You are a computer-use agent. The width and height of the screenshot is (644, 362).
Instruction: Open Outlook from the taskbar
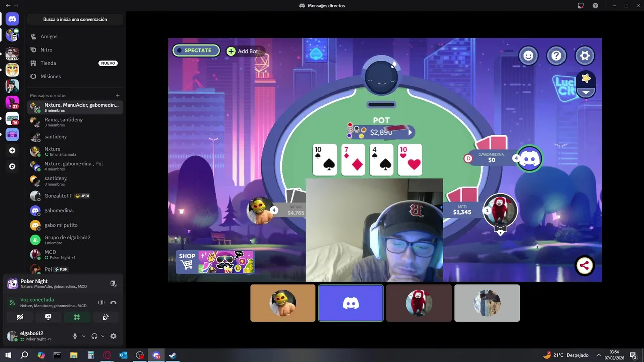pos(123,355)
